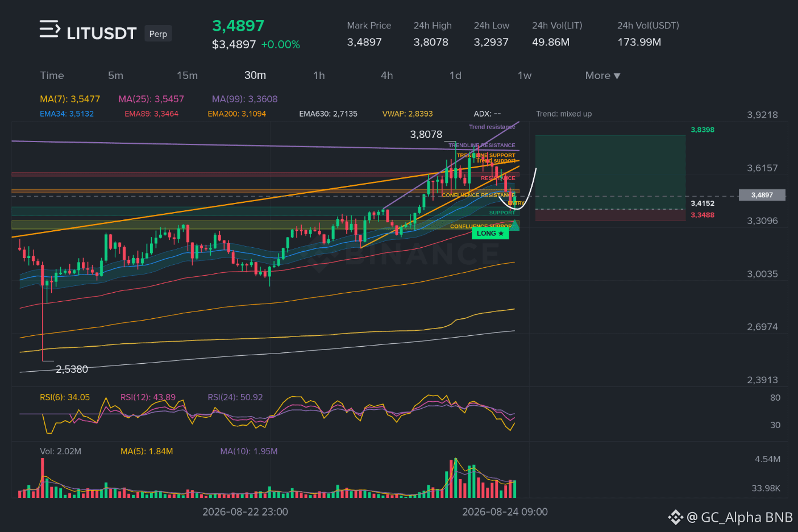Click the EMA34: 3,5132 label
This screenshot has width=798, height=532.
tap(66, 114)
